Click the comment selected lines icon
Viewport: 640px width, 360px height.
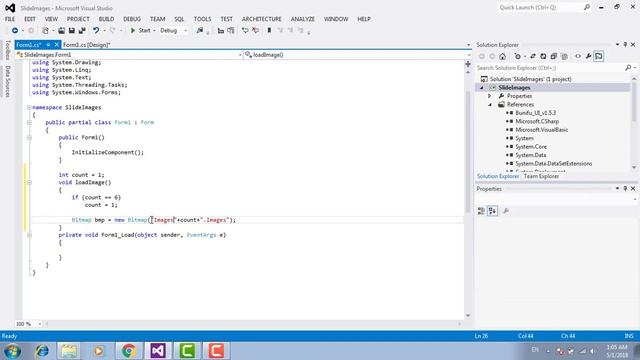coord(245,31)
